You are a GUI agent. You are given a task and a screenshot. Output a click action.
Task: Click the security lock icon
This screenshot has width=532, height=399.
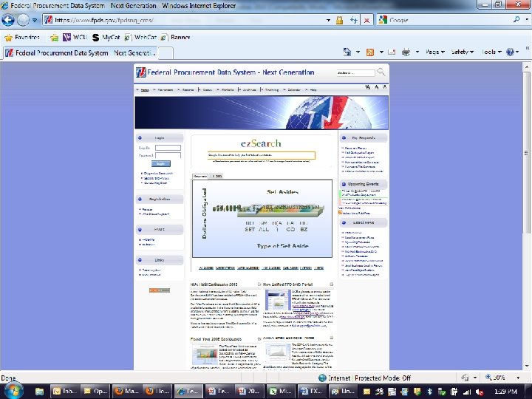(x=339, y=21)
